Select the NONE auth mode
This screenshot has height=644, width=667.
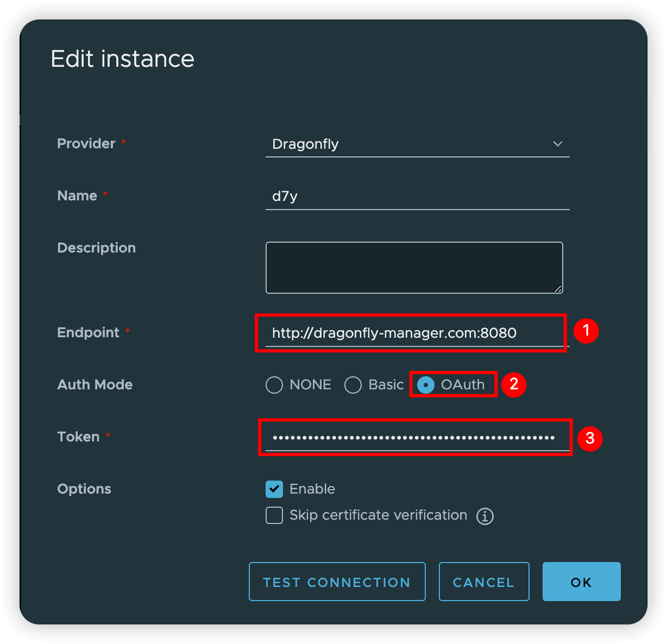click(x=274, y=385)
